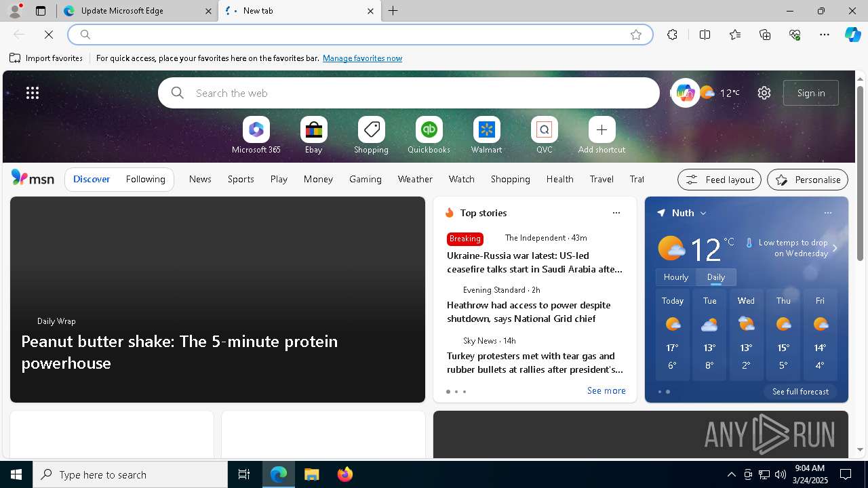This screenshot has width=868, height=488.
Task: Switch to Update Microsoft Edge tab
Action: pos(138,11)
